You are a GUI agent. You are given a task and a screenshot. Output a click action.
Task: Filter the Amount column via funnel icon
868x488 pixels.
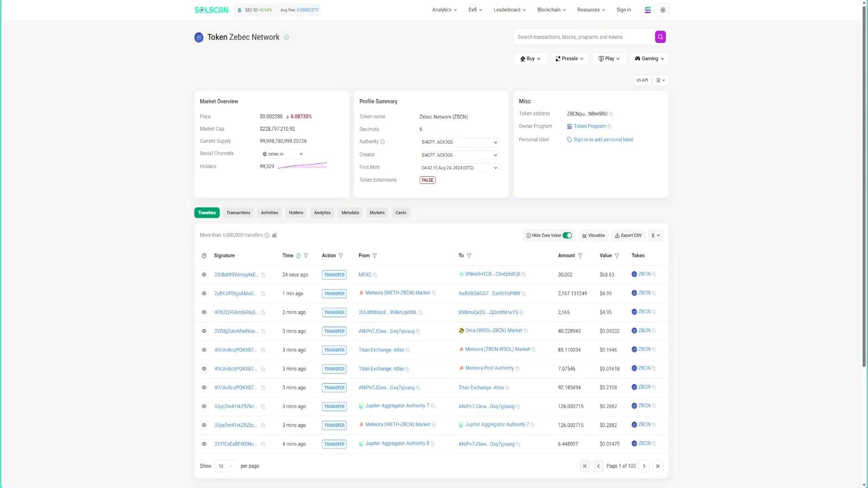(580, 255)
